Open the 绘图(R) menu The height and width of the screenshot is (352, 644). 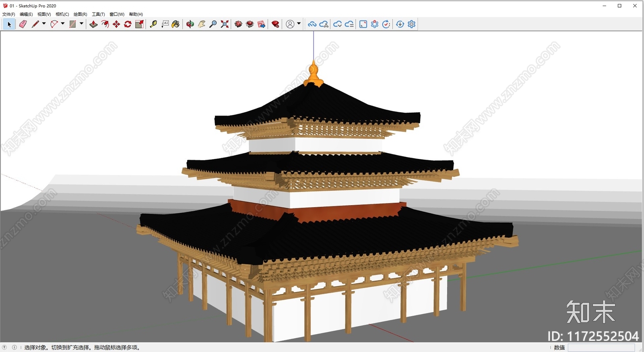pos(80,14)
